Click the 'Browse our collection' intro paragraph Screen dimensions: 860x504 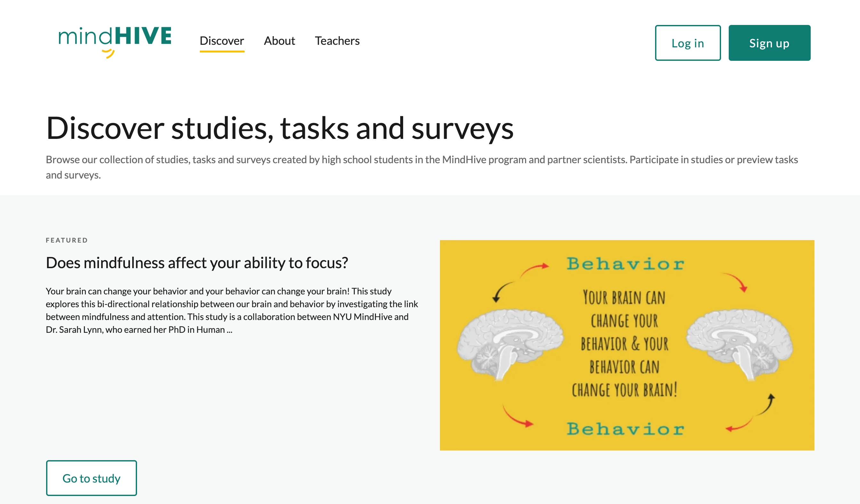tap(422, 167)
